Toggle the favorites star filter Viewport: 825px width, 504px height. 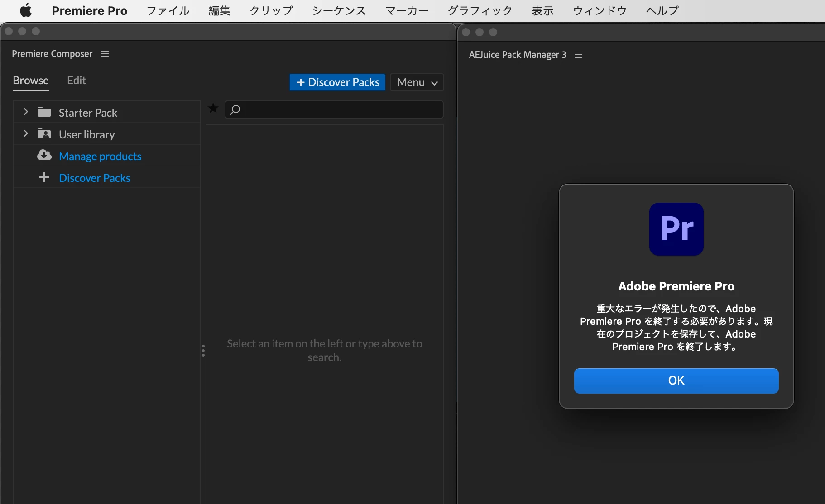coord(213,108)
